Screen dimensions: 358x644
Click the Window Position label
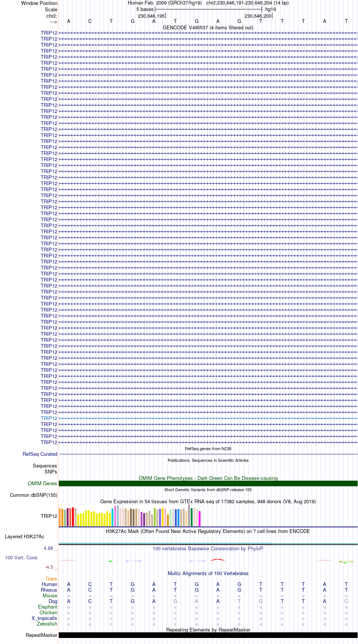tap(39, 3)
